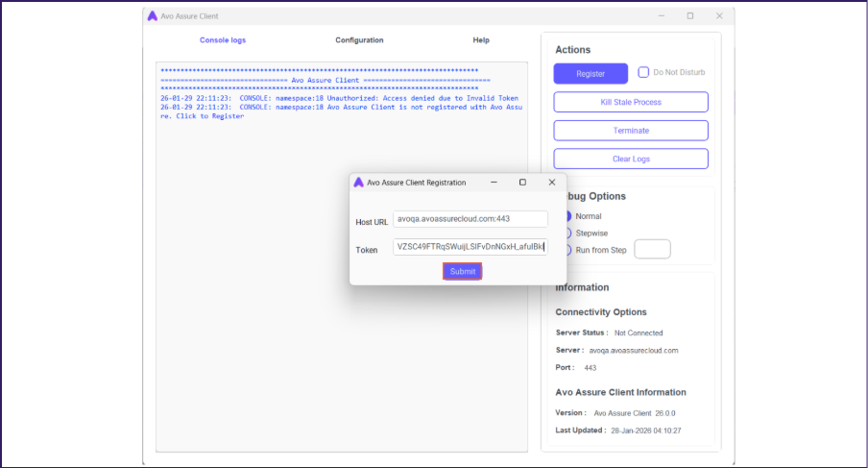The image size is (868, 468).
Task: Select the Normal debug option
Action: point(568,216)
